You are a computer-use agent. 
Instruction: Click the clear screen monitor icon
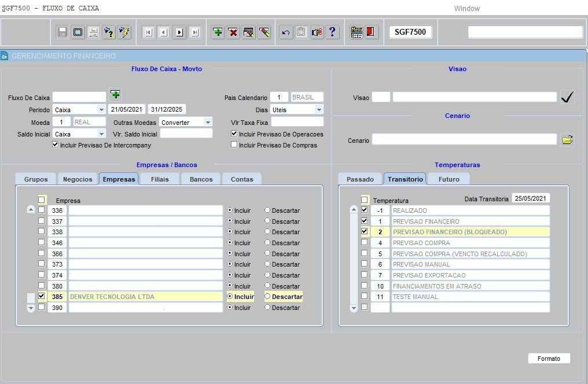(x=78, y=32)
